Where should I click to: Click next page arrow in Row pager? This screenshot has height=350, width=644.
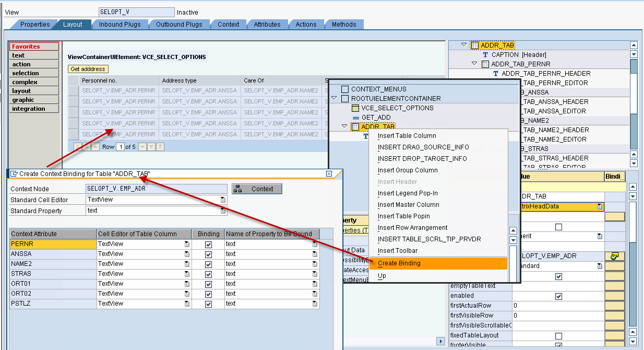[151, 147]
